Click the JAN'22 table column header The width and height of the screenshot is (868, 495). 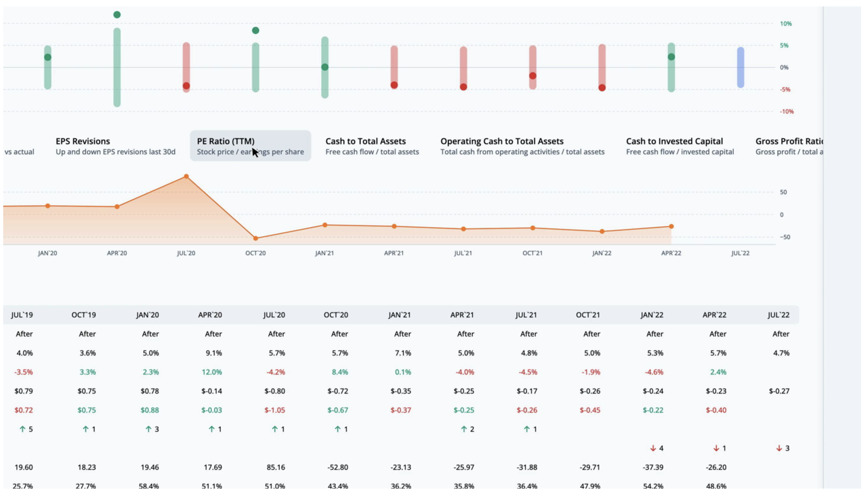click(652, 315)
